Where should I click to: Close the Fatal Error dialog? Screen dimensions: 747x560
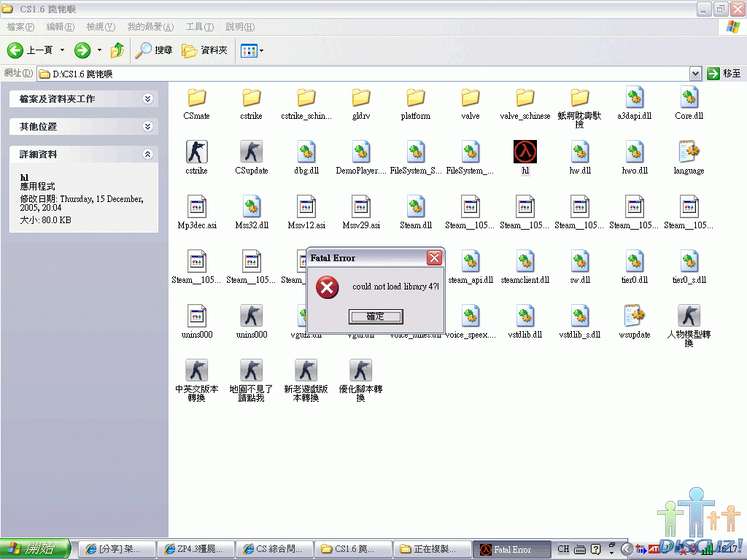coord(434,257)
